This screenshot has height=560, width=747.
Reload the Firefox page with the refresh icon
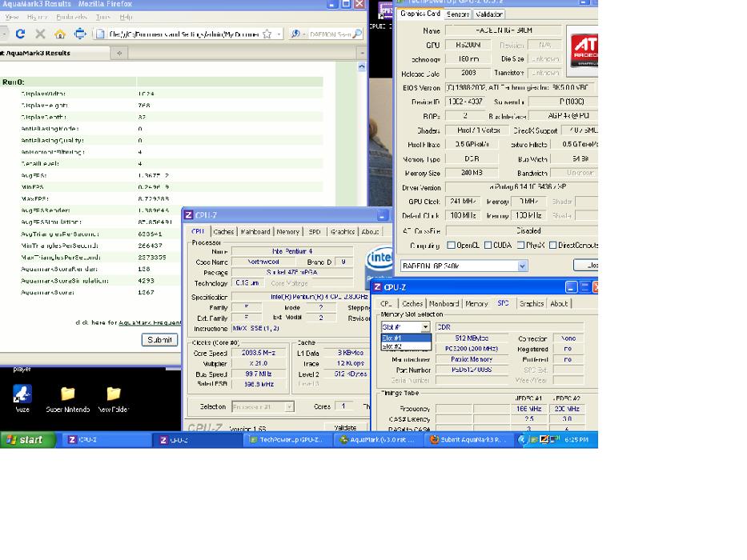20,34
